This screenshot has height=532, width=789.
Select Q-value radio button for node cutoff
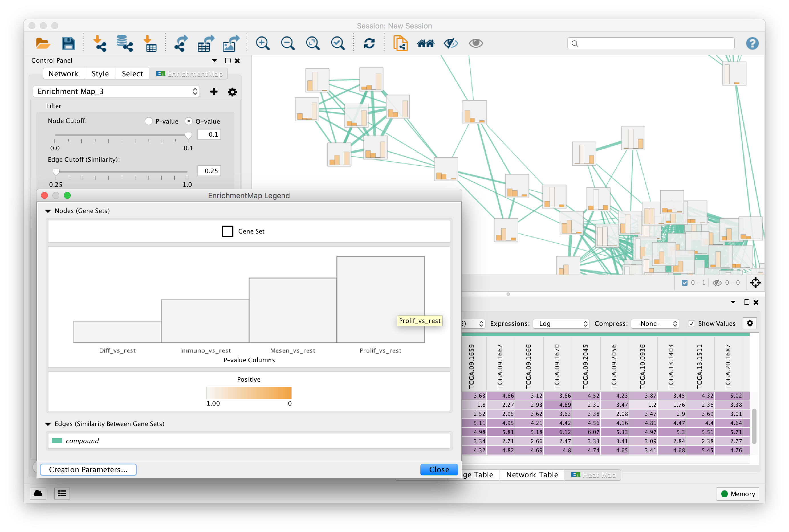tap(189, 121)
